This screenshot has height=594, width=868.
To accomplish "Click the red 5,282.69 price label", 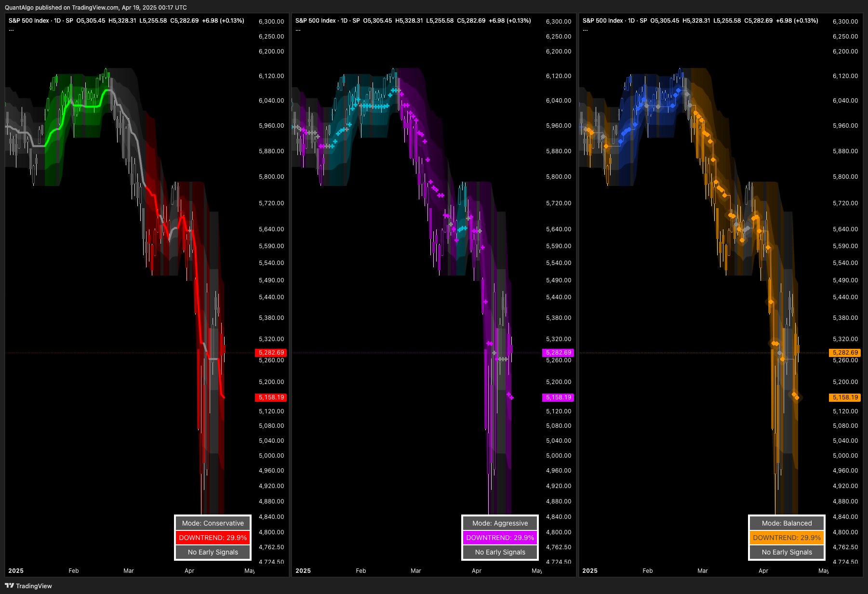I will [x=271, y=353].
